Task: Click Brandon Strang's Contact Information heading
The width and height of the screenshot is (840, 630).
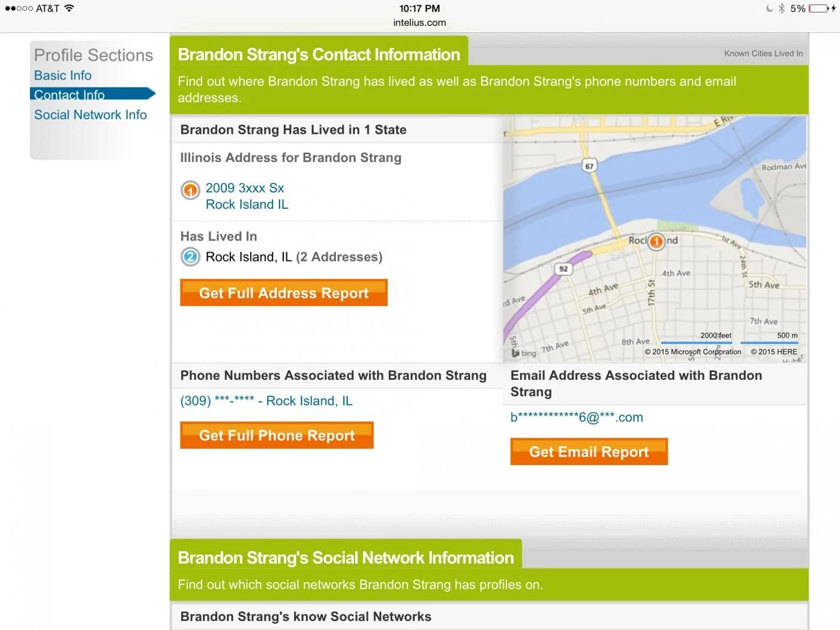Action: pos(319,55)
